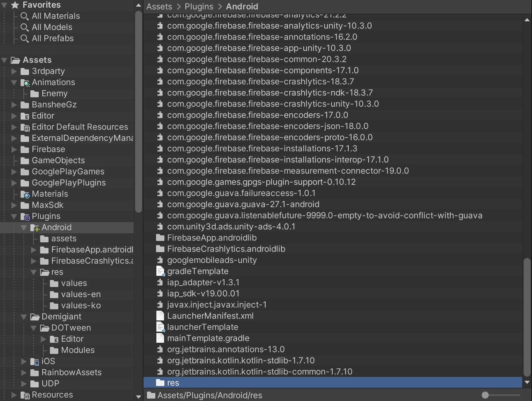Select com.google.firebase.firebase-encoders-json-18.0.0 file
532x401 pixels.
[268, 126]
